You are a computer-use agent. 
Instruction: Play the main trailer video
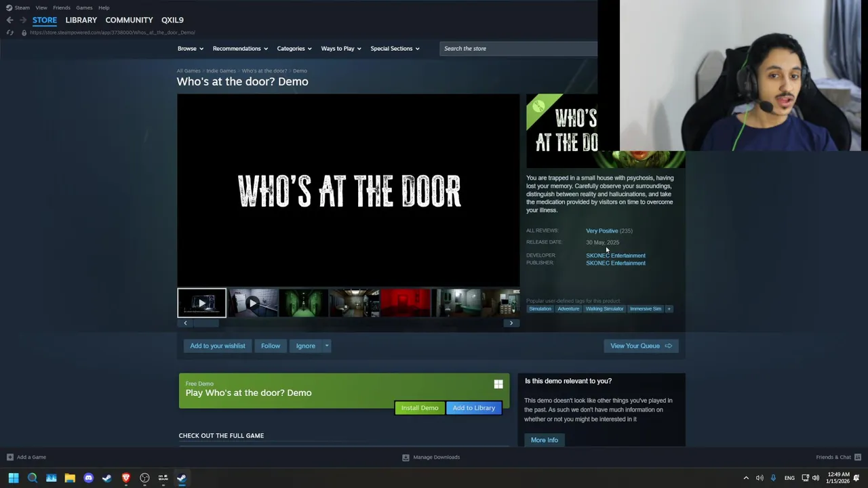[349, 190]
